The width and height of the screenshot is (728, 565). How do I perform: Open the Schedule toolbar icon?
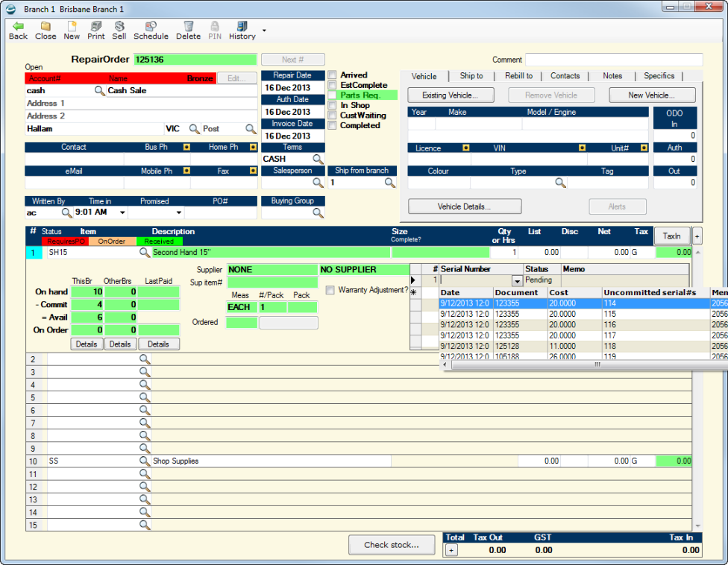click(x=151, y=26)
